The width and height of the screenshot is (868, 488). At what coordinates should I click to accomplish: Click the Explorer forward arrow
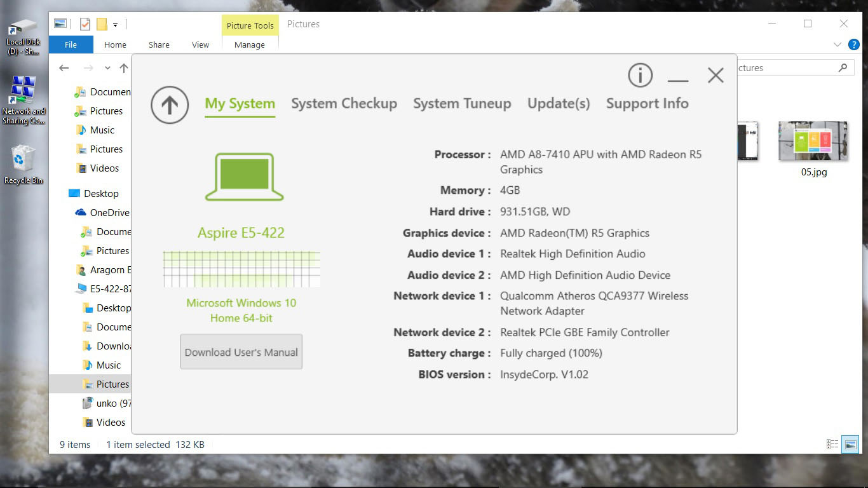[x=88, y=68]
